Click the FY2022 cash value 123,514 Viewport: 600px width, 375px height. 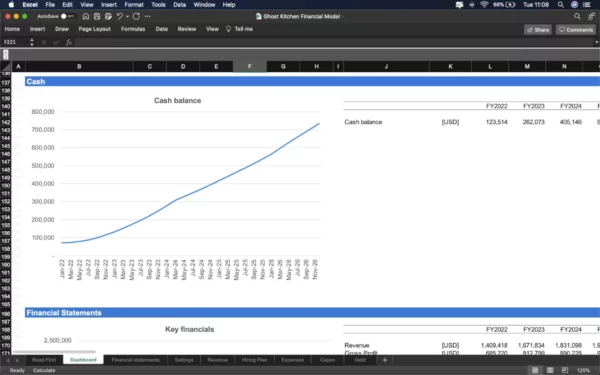click(496, 122)
